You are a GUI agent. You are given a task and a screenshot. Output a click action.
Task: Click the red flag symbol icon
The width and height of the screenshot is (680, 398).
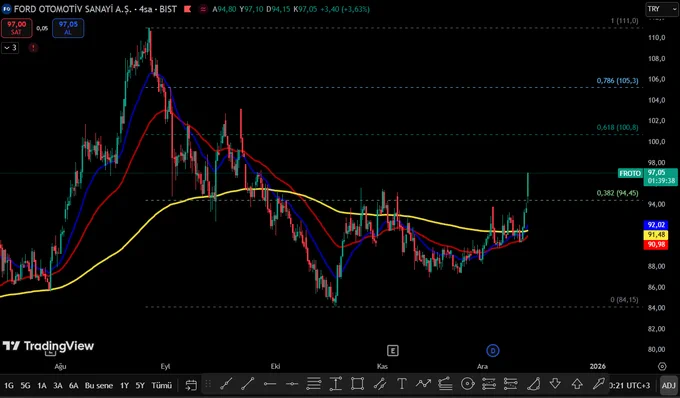(x=187, y=9)
